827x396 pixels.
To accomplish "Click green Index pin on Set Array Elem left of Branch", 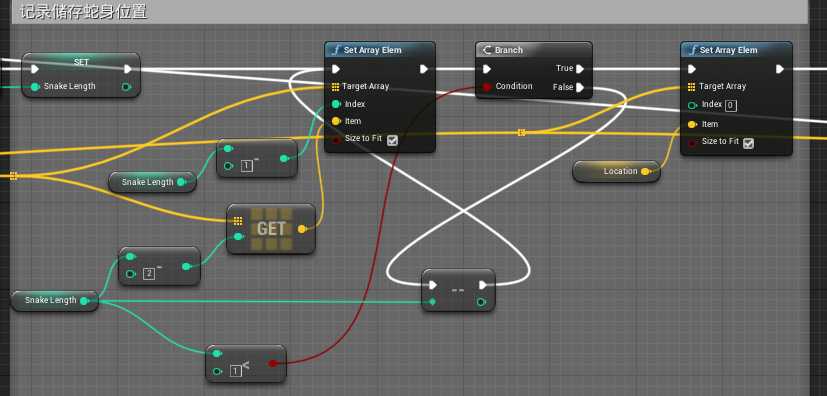I will (x=336, y=104).
